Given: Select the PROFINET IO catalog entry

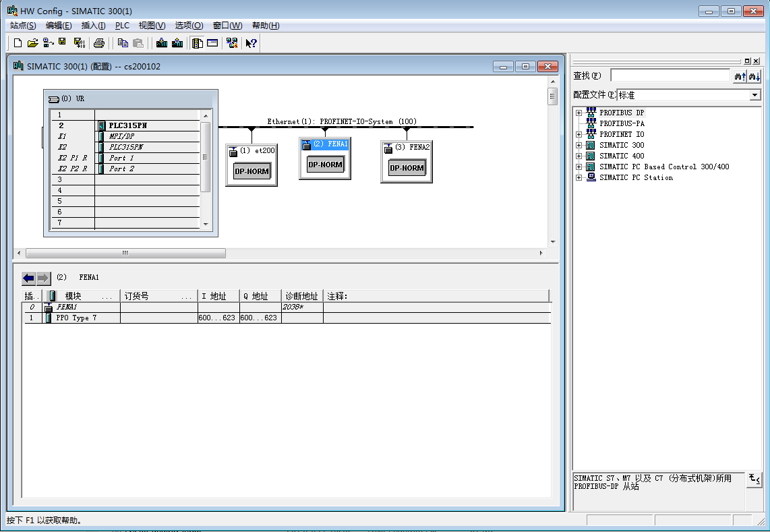Looking at the screenshot, I should [622, 135].
